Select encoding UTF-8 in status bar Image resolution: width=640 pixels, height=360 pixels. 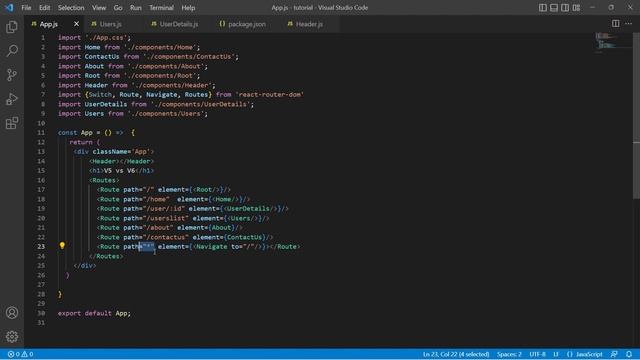point(538,354)
